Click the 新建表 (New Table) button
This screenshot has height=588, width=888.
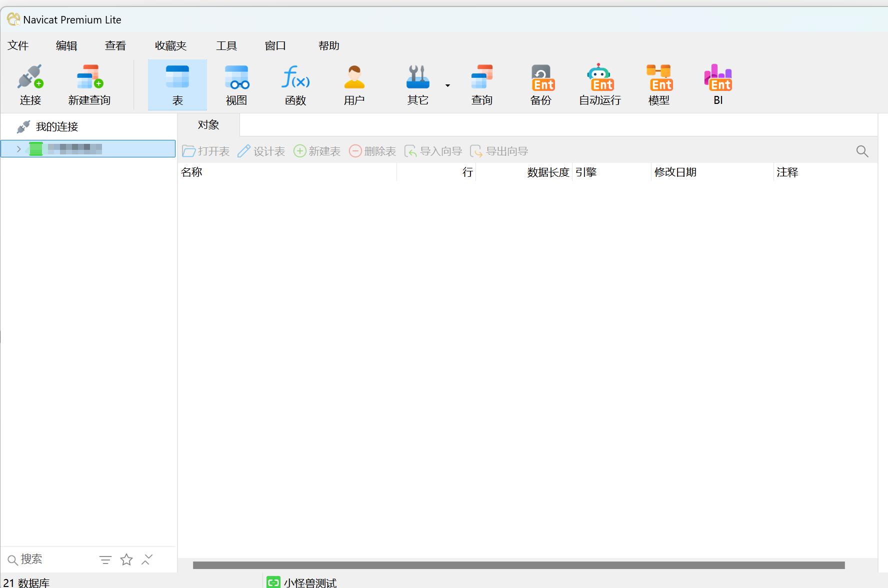point(317,151)
